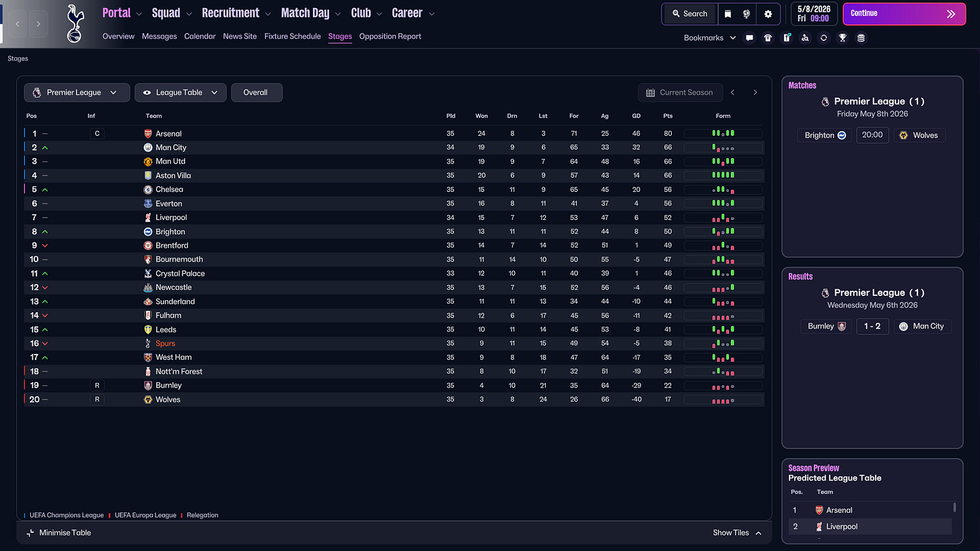The width and height of the screenshot is (980, 551).
Task: Click Burnley badge in Results panel
Action: [841, 326]
